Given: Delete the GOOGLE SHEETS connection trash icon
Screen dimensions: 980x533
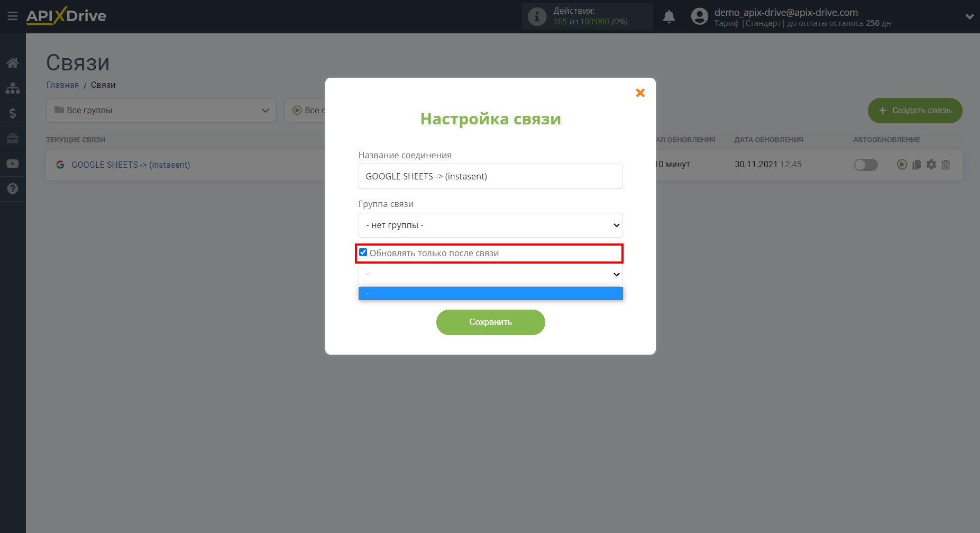Looking at the screenshot, I should (946, 165).
